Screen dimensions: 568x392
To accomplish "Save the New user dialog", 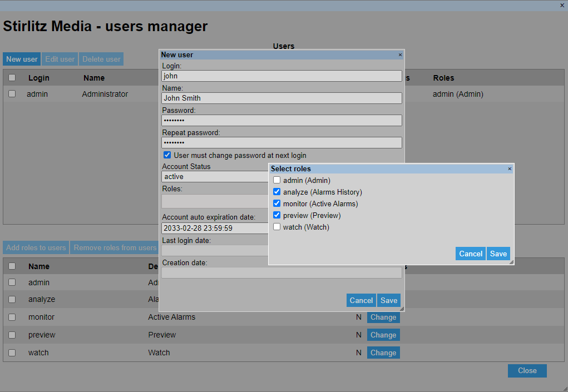I will pyautogui.click(x=389, y=300).
